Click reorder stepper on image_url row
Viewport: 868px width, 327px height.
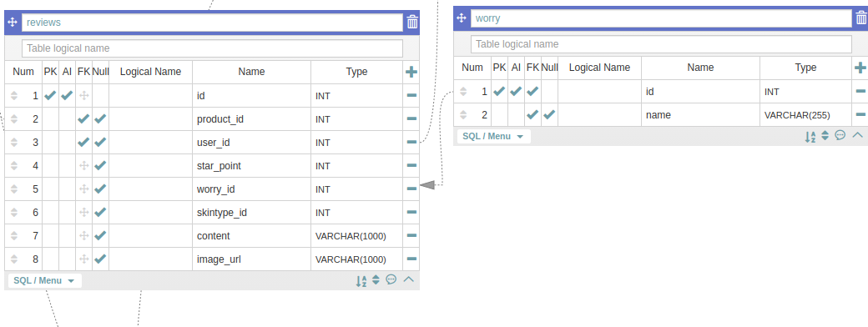tap(14, 259)
